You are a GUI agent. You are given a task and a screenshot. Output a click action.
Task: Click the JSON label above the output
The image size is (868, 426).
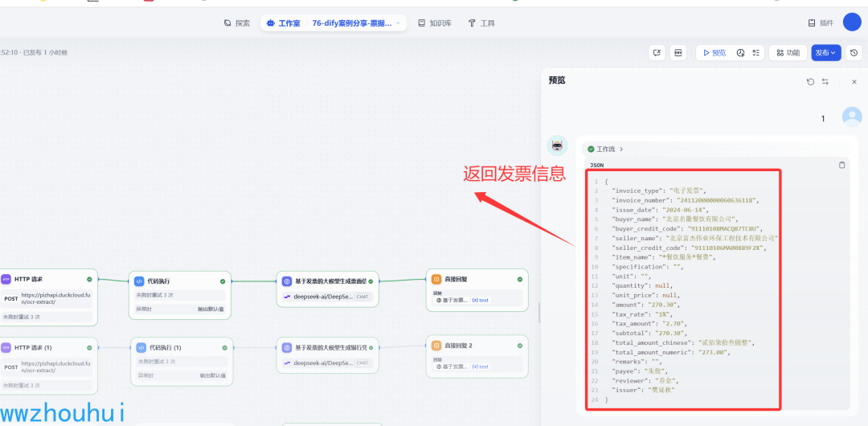coord(596,165)
